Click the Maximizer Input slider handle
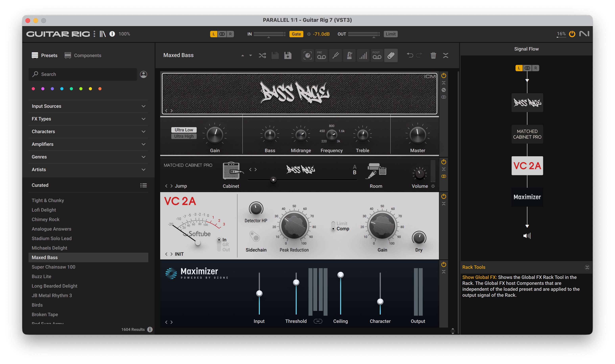The image size is (615, 364). [259, 293]
